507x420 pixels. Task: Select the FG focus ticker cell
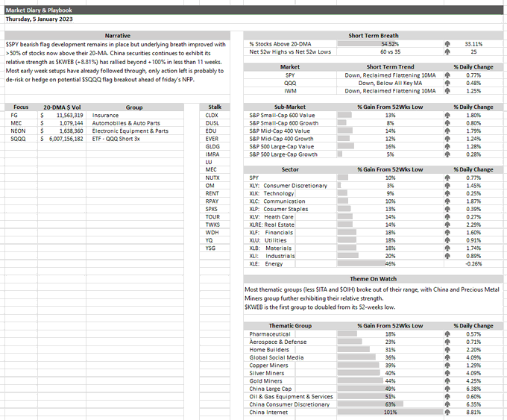pyautogui.click(x=21, y=115)
